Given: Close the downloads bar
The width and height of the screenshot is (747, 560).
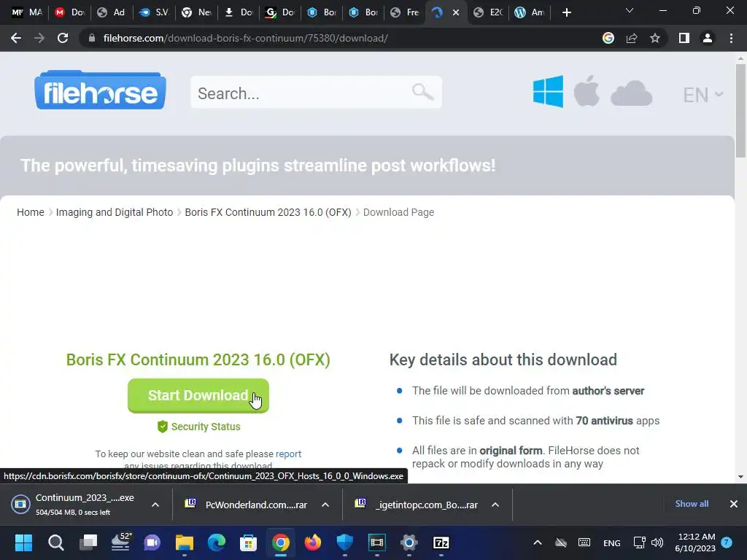Looking at the screenshot, I should (x=734, y=504).
